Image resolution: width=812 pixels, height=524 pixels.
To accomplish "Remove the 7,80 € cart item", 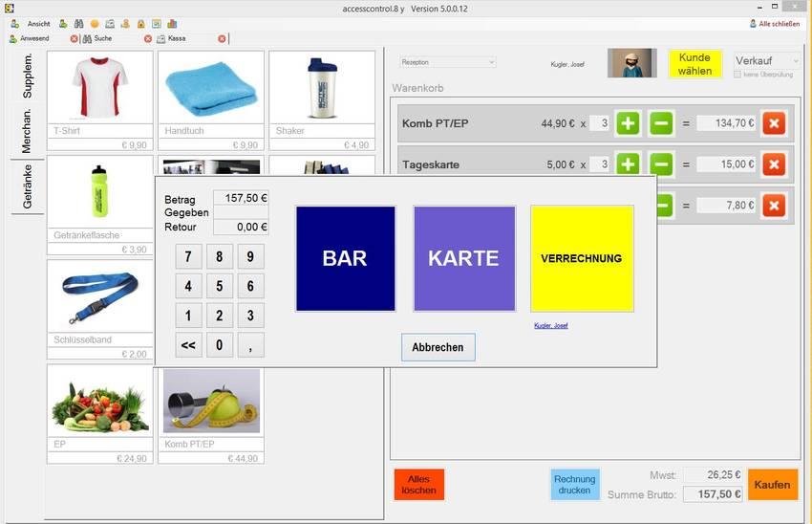I will [774, 206].
